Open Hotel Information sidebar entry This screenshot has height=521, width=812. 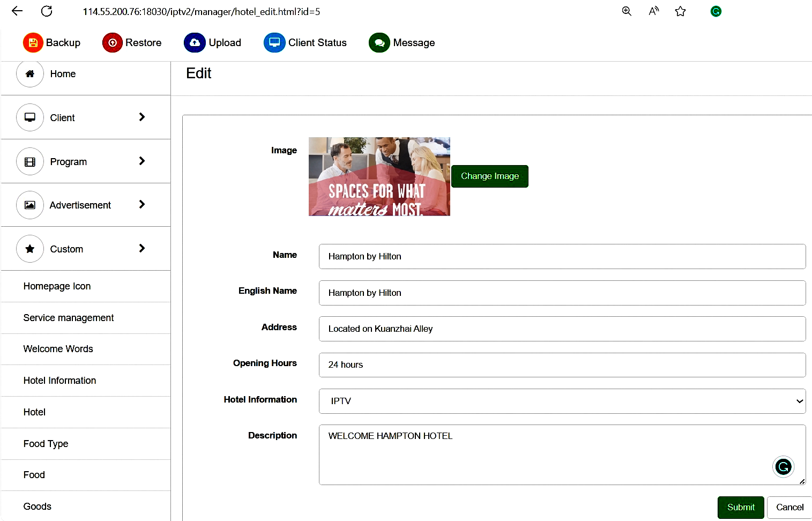86,381
